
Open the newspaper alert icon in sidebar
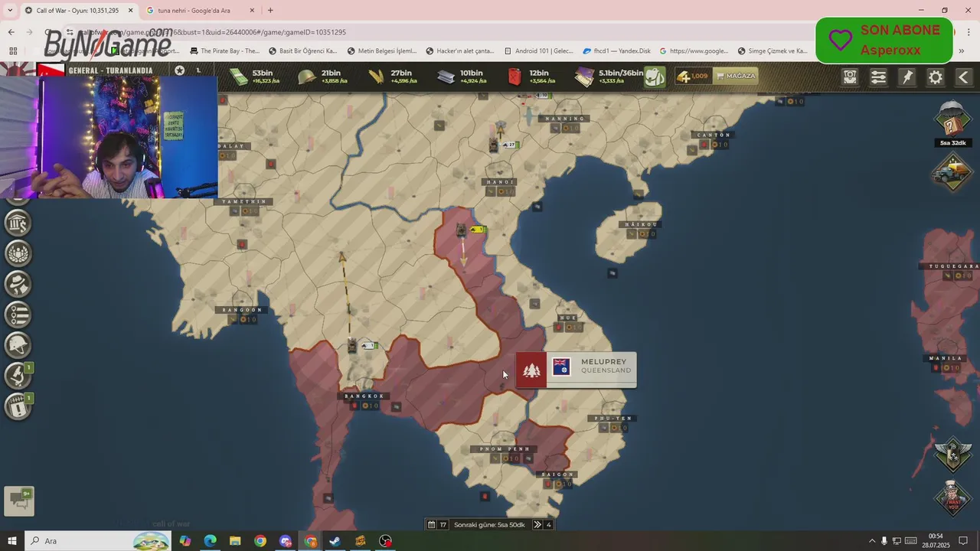click(18, 406)
